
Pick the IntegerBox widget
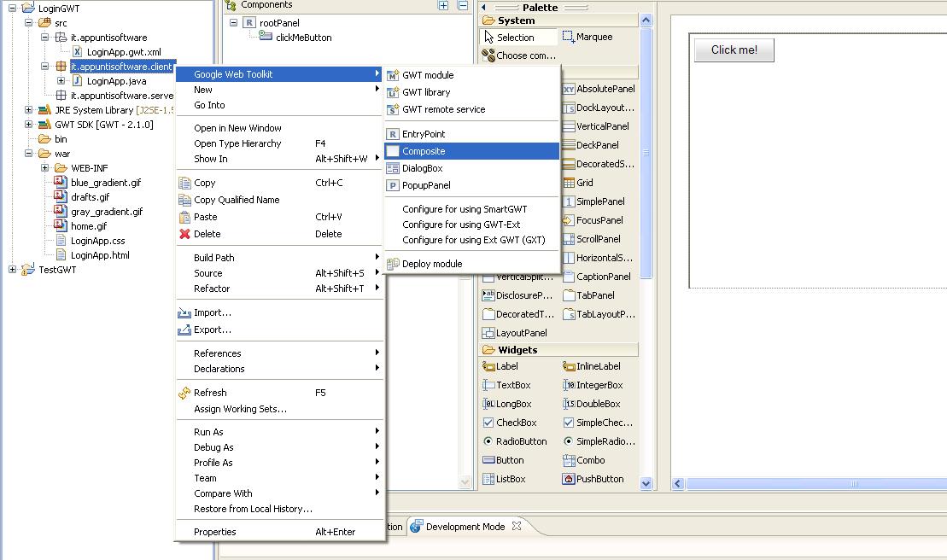point(593,384)
